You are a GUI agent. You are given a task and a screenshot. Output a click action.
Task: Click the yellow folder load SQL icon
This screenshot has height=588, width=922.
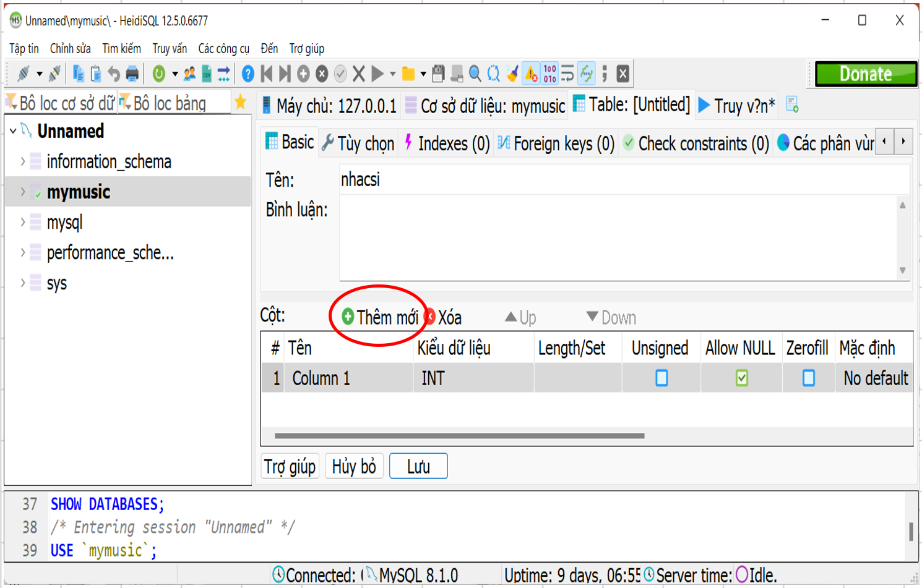coord(408,74)
